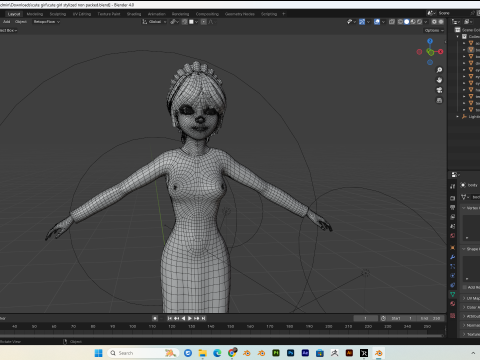This screenshot has width=480, height=360.
Task: Open the Add menu in viewport header
Action: tap(6, 22)
